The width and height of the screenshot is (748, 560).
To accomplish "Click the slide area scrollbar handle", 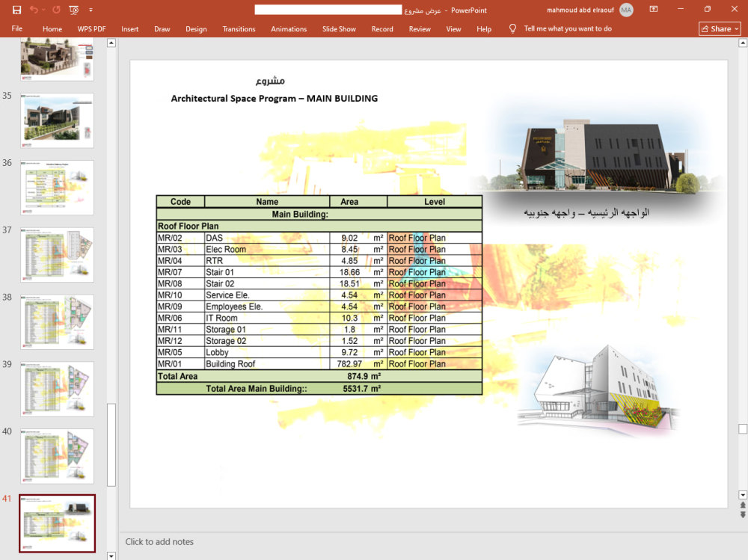I will [x=743, y=429].
